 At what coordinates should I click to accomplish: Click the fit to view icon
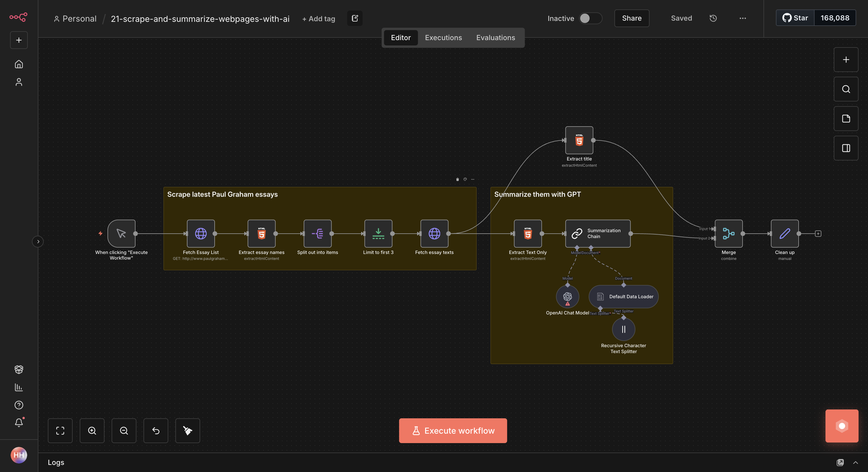(x=60, y=430)
